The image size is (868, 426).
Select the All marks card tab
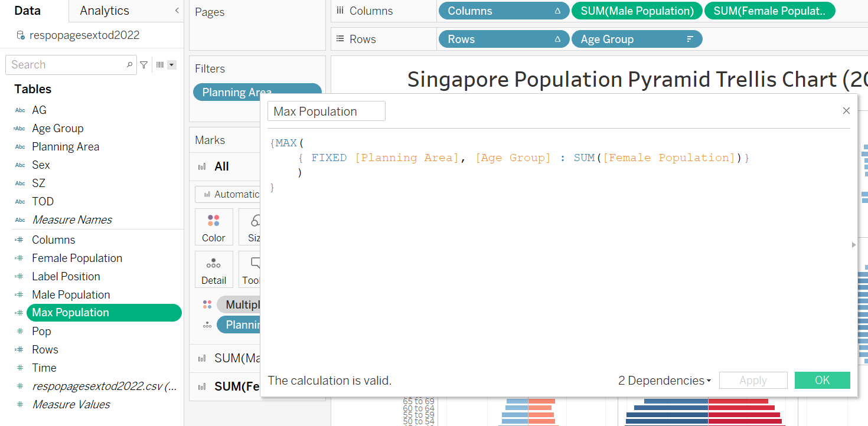pos(221,166)
